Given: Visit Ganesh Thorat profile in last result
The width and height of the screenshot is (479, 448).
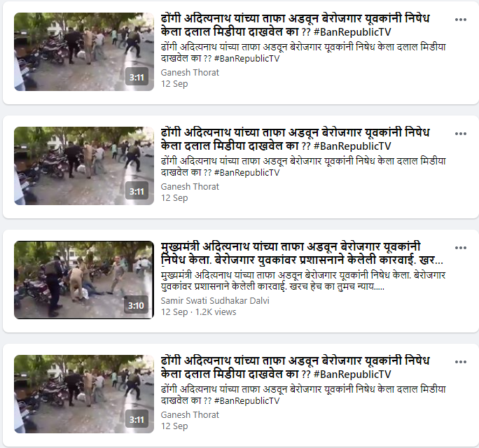Looking at the screenshot, I should click(x=190, y=414).
